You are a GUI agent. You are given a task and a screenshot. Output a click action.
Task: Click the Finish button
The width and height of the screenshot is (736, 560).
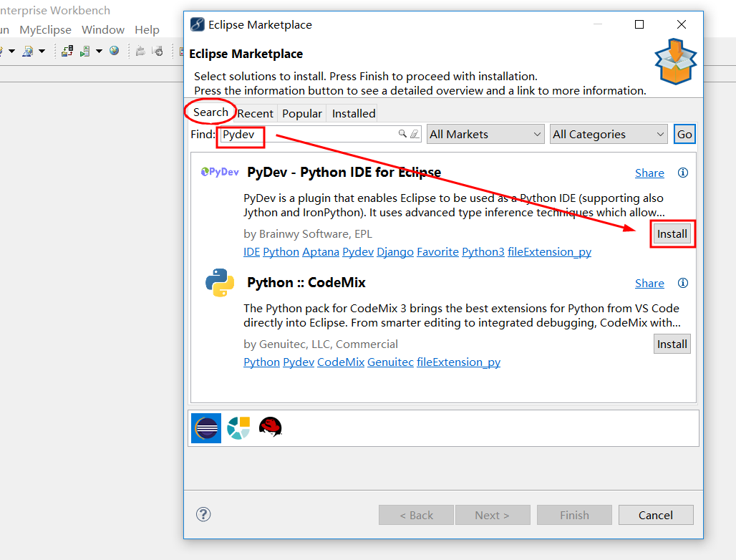click(x=574, y=515)
